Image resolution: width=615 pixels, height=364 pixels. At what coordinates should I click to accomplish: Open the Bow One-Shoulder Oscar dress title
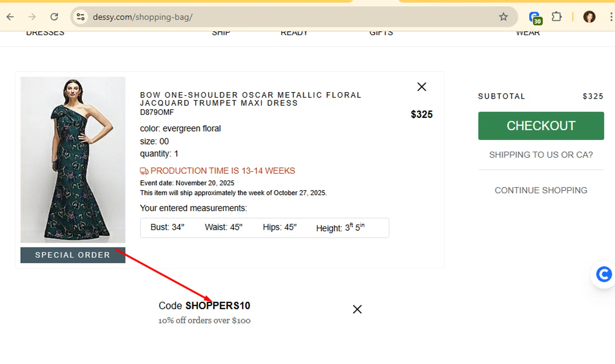(251, 99)
